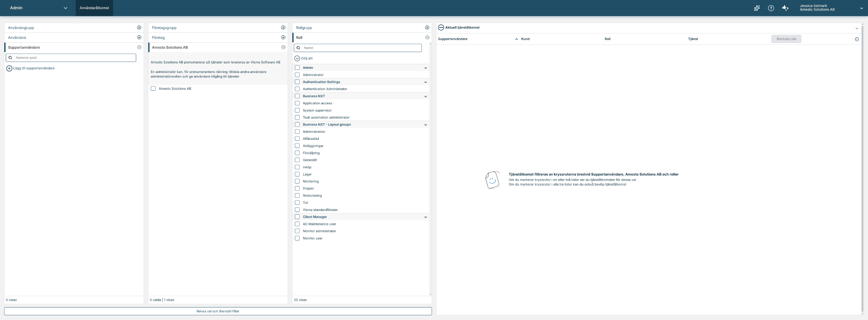Open the thumbs up/down feedback icon

[x=785, y=8]
